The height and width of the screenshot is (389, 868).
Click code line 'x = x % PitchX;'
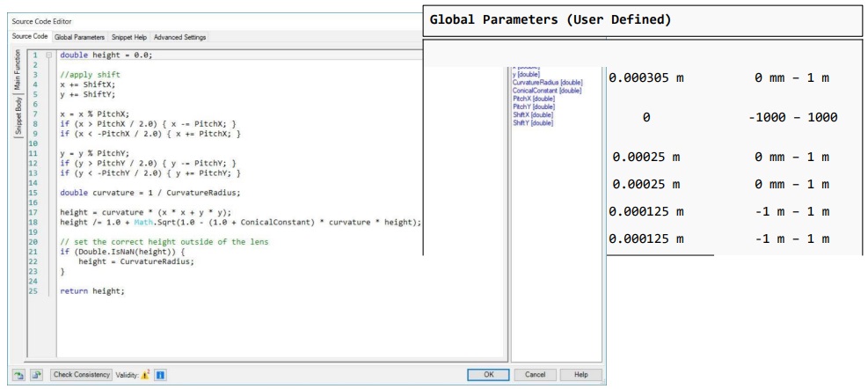(x=94, y=114)
